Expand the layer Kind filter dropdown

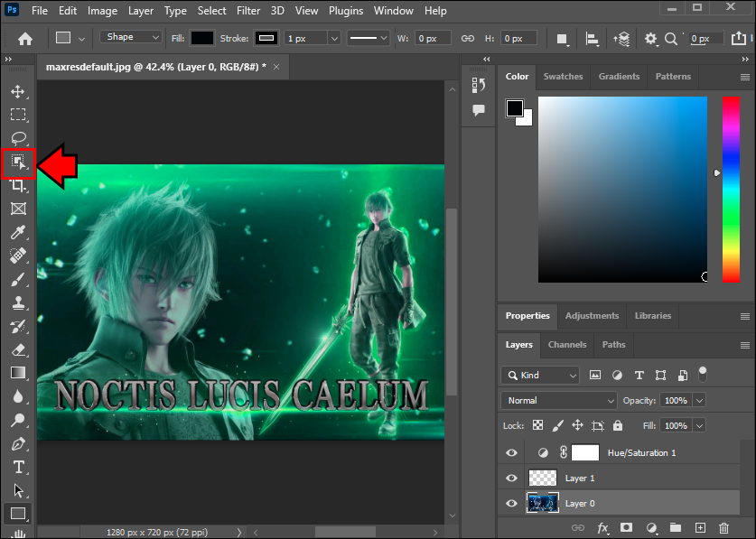(x=540, y=375)
